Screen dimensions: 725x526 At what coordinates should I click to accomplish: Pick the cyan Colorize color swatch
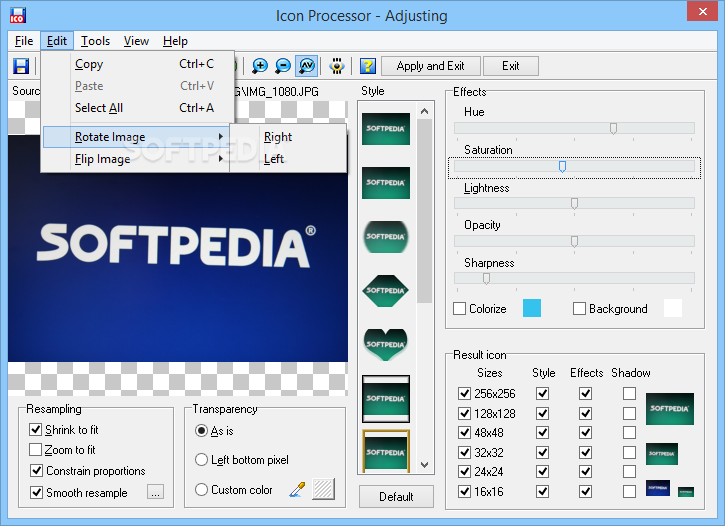532,308
